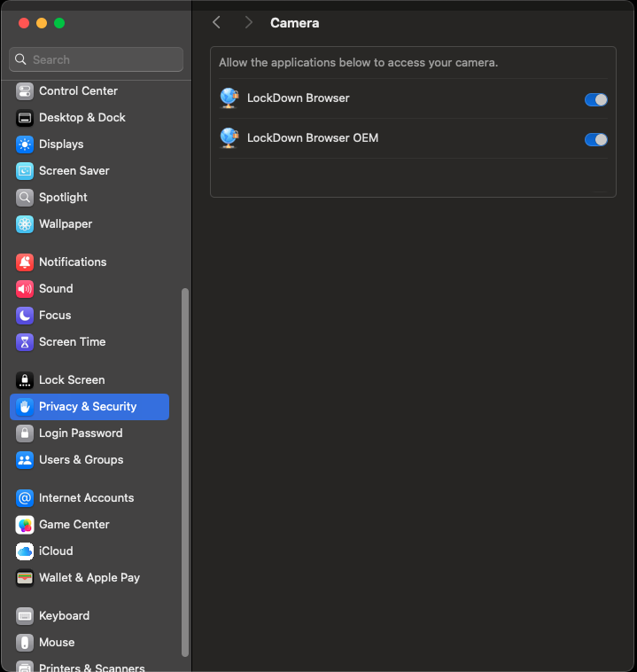
Task: Open Control Center settings label
Action: pyautogui.click(x=78, y=90)
